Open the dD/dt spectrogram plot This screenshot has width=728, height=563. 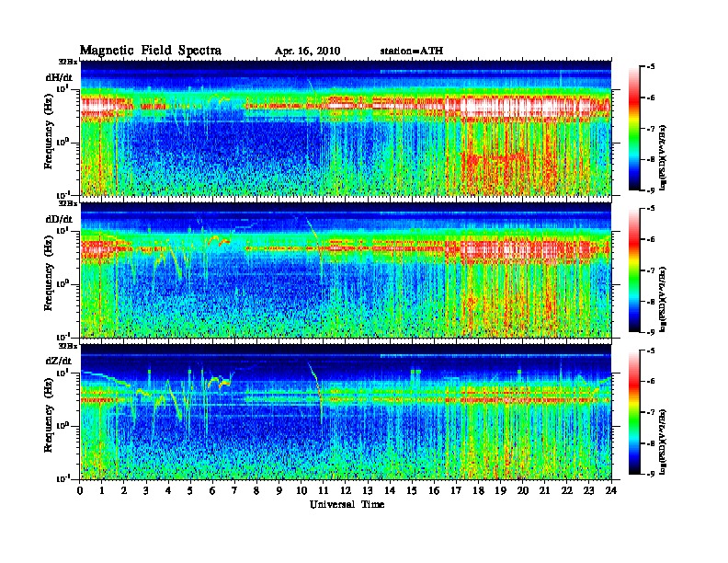346,270
